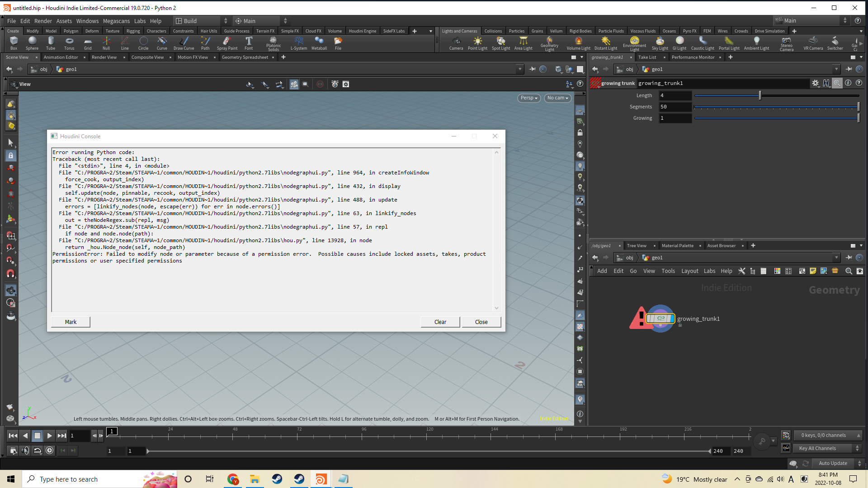The image size is (868, 488).
Task: Select the Rigid Bodies shelf tab
Action: tap(580, 31)
